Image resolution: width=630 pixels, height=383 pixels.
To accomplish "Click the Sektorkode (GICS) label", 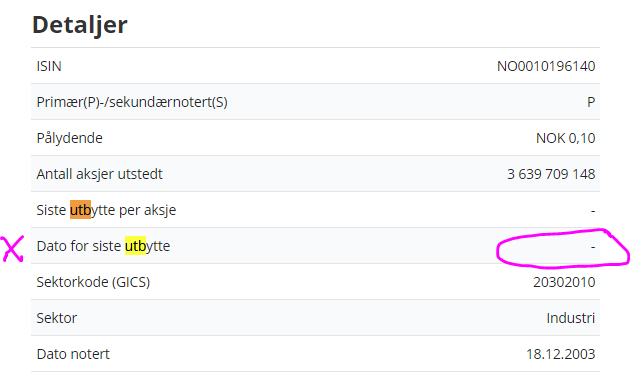I will click(93, 282).
